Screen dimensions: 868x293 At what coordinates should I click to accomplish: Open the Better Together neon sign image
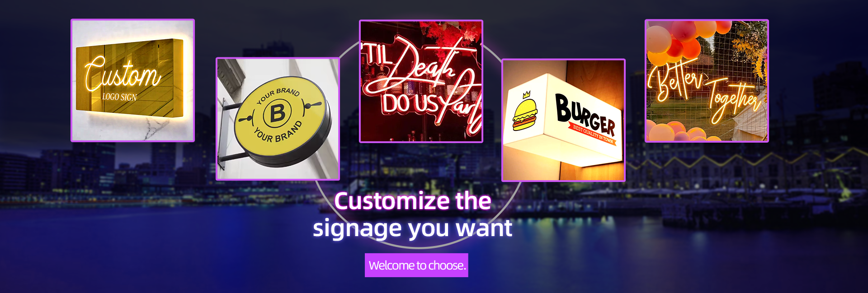point(707,81)
